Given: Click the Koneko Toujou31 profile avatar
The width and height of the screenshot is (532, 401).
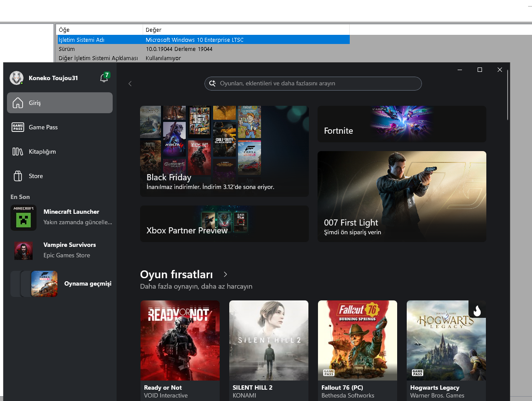Looking at the screenshot, I should [x=17, y=78].
